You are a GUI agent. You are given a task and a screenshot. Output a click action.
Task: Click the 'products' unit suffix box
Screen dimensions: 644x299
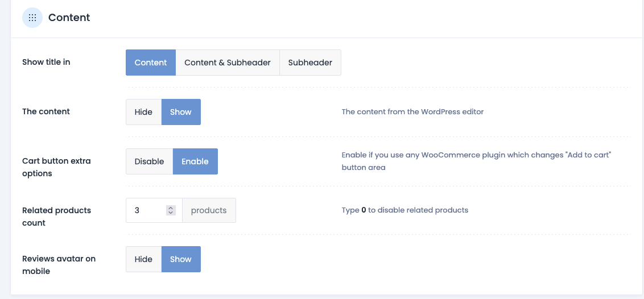point(209,210)
